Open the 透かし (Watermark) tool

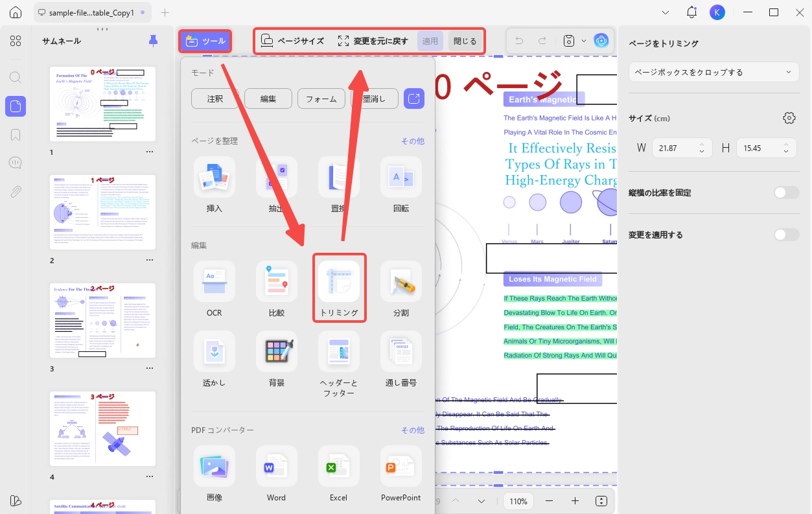214,351
